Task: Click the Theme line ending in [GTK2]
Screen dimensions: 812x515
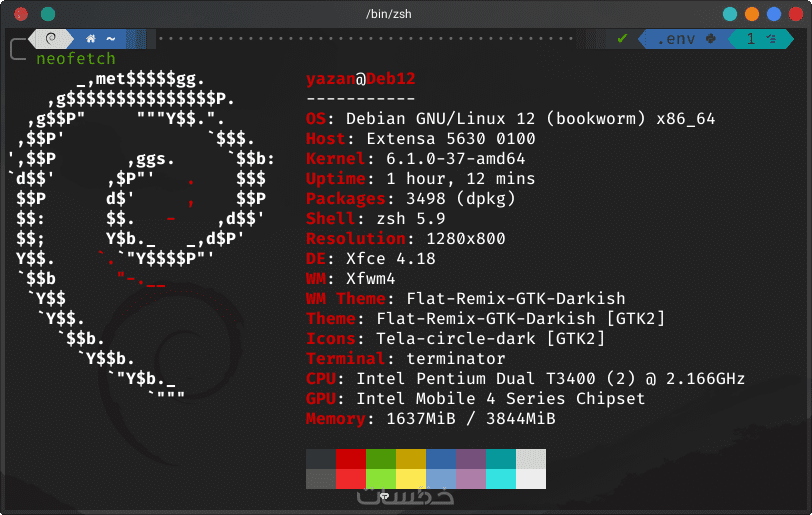Action: 485,319
